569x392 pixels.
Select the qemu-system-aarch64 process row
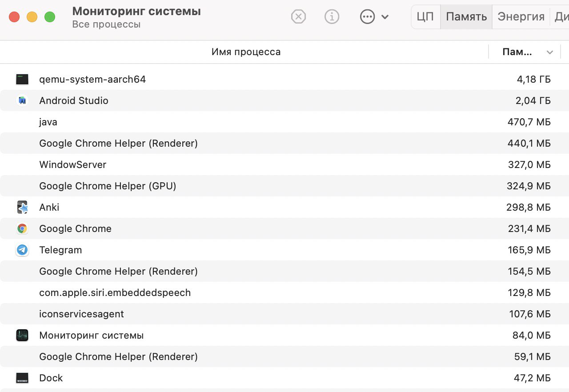(284, 79)
